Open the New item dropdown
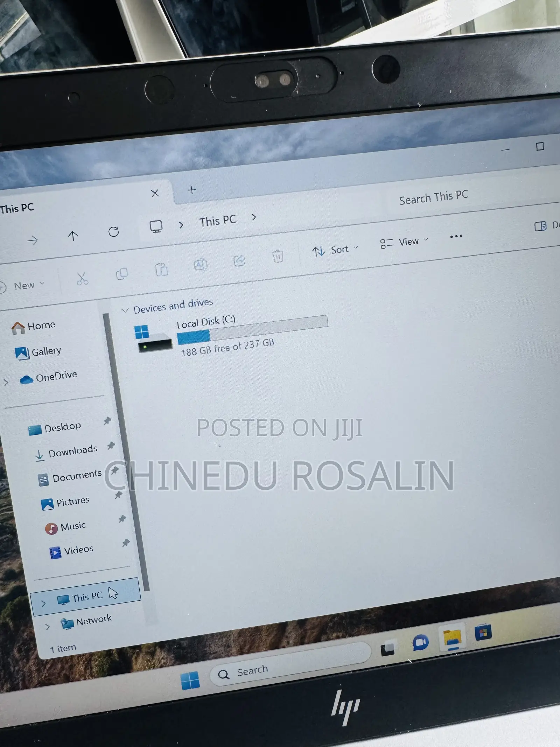Image resolution: width=560 pixels, height=747 pixels. click(x=23, y=286)
